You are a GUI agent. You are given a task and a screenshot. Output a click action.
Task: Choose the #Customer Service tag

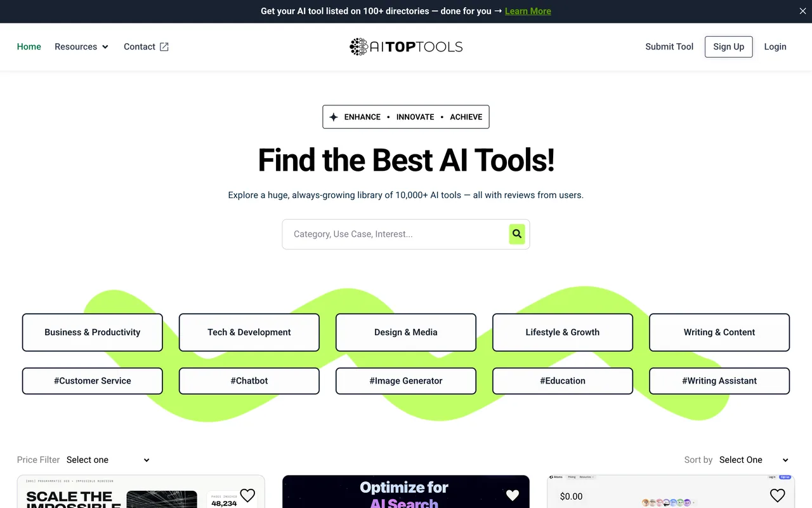click(93, 381)
